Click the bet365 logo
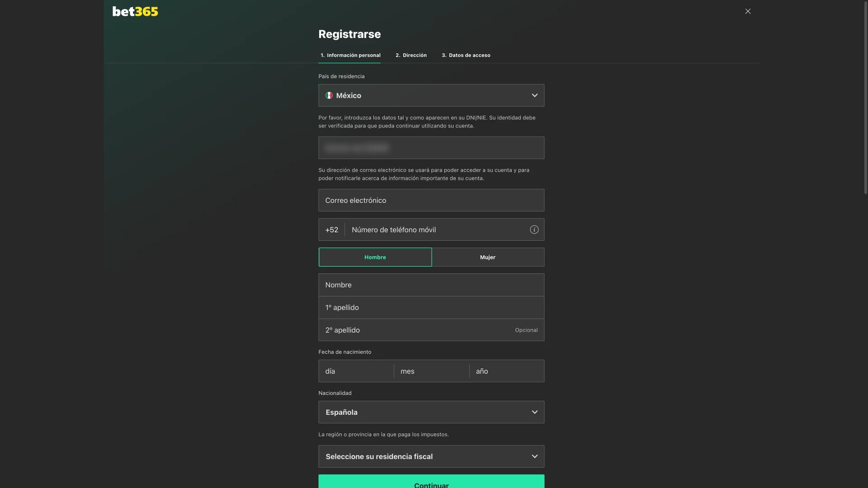 point(135,11)
